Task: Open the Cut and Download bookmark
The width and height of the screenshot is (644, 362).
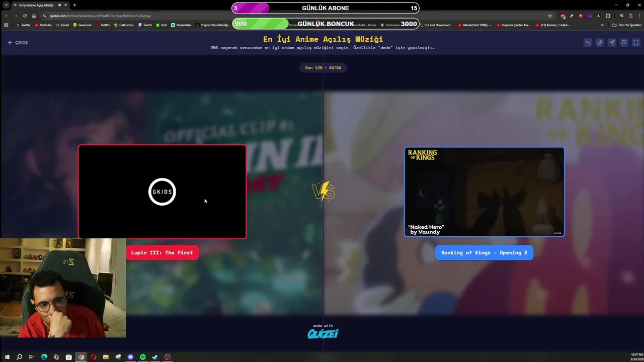Action: coord(436,25)
